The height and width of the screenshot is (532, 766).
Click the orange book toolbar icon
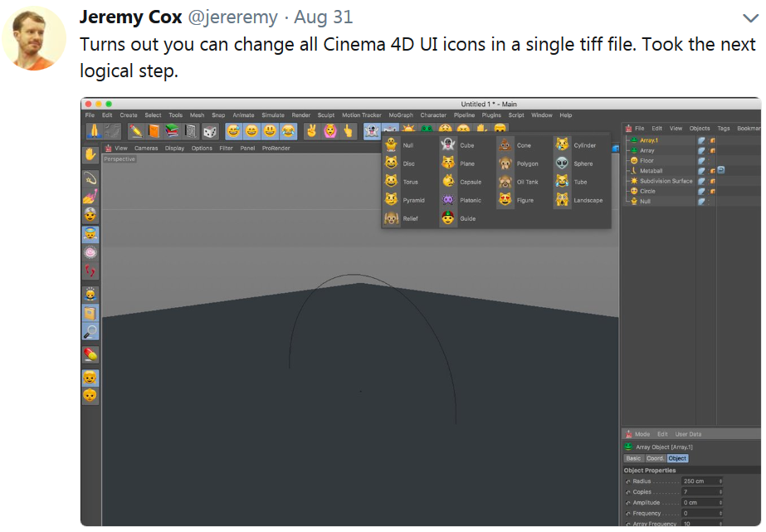tap(154, 131)
